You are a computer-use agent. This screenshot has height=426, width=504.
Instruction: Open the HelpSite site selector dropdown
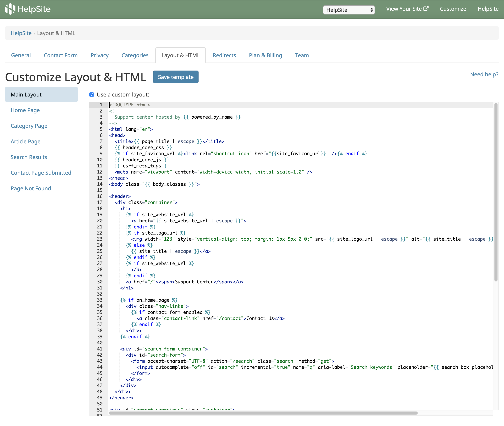349,10
